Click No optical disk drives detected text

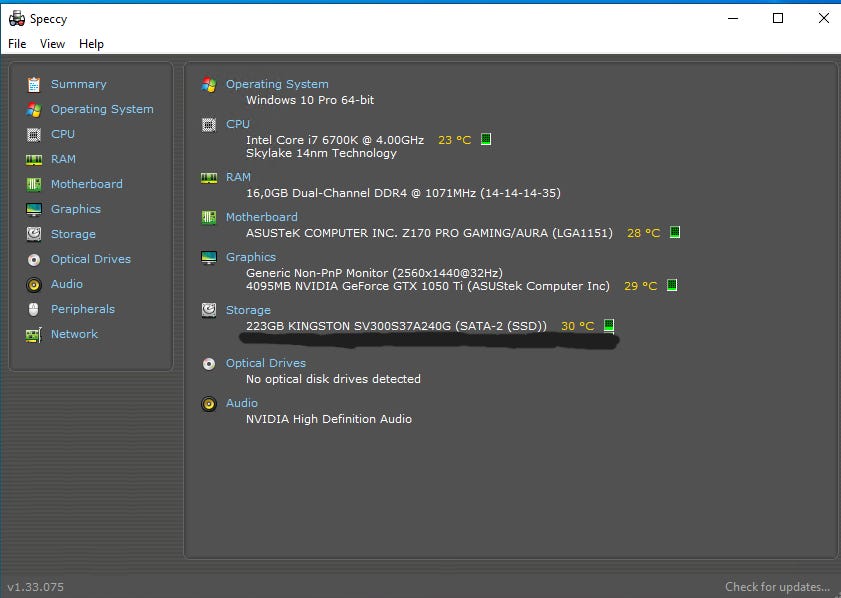[x=333, y=379]
